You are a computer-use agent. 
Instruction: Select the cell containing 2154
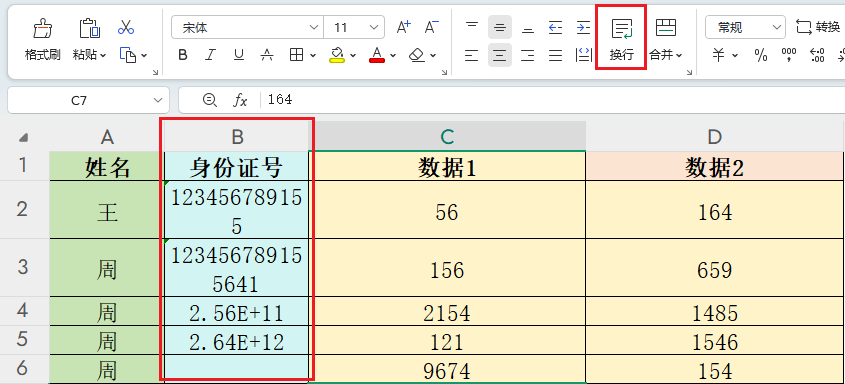tap(447, 311)
